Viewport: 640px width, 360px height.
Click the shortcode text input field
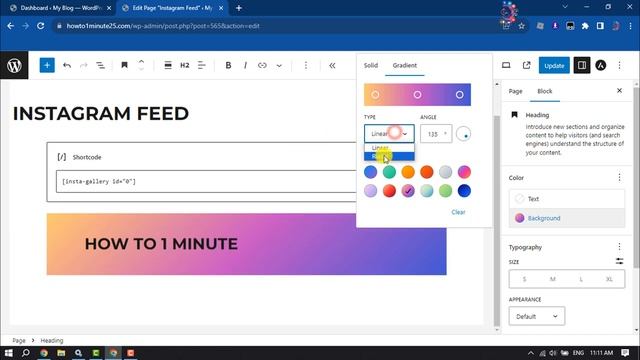coord(206,182)
